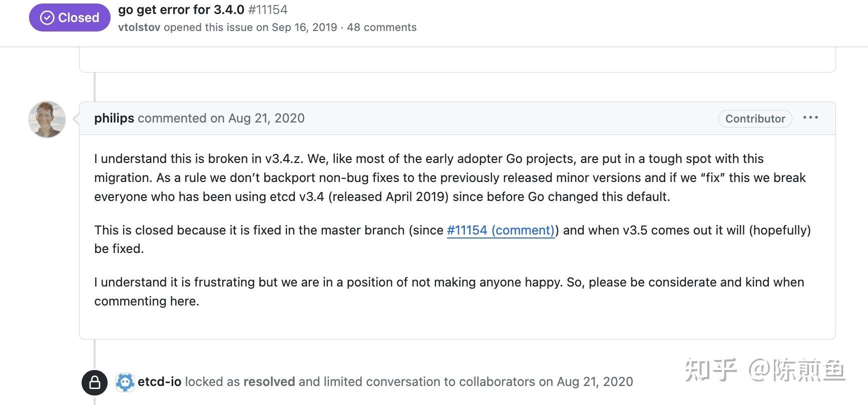868x405 pixels.
Task: Click the philips username link
Action: [x=114, y=118]
